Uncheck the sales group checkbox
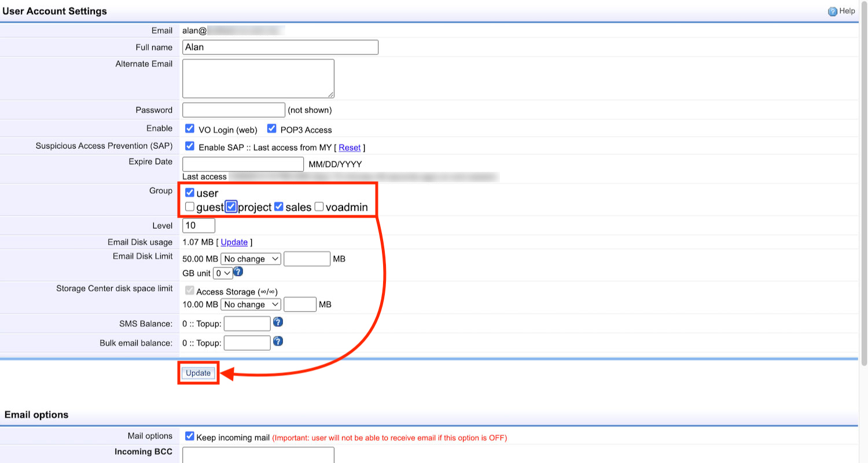868x463 pixels. coord(278,207)
